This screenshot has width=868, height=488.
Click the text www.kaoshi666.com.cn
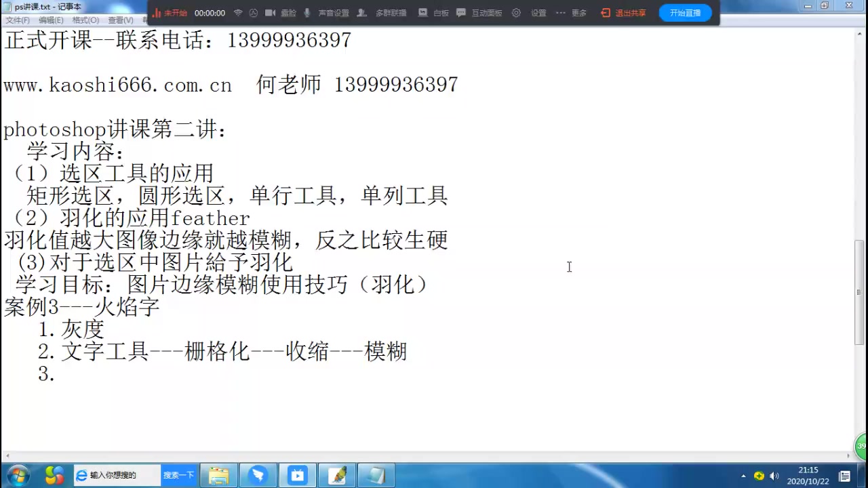pos(118,85)
